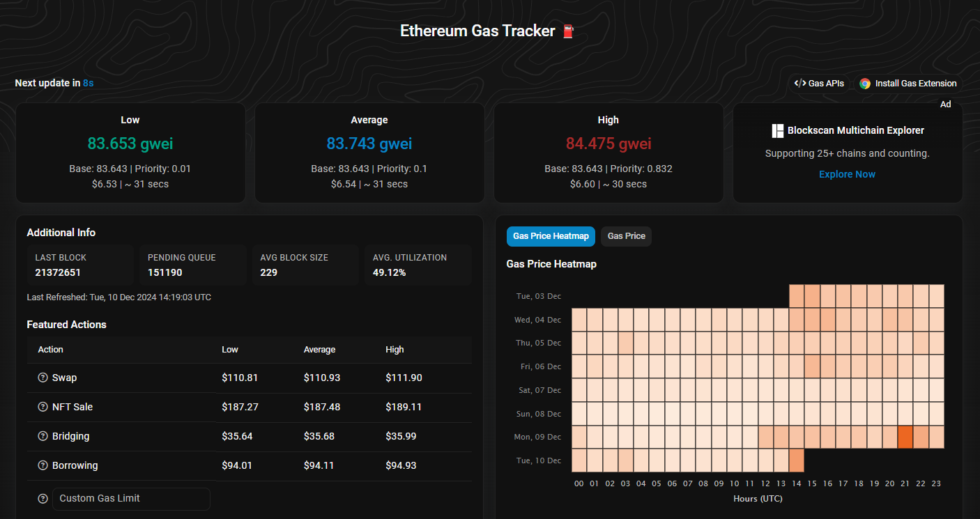Click the Bridging low cost $35.64
Screen dimensions: 980x519
tap(237, 436)
